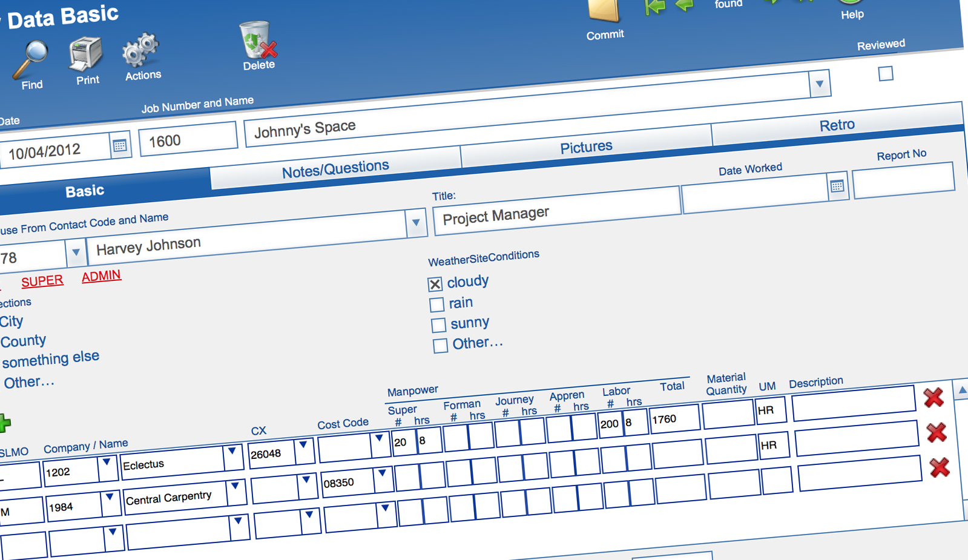Viewport: 968px width, 560px height.
Task: Click the Total 1760 field
Action: pyautogui.click(x=674, y=418)
